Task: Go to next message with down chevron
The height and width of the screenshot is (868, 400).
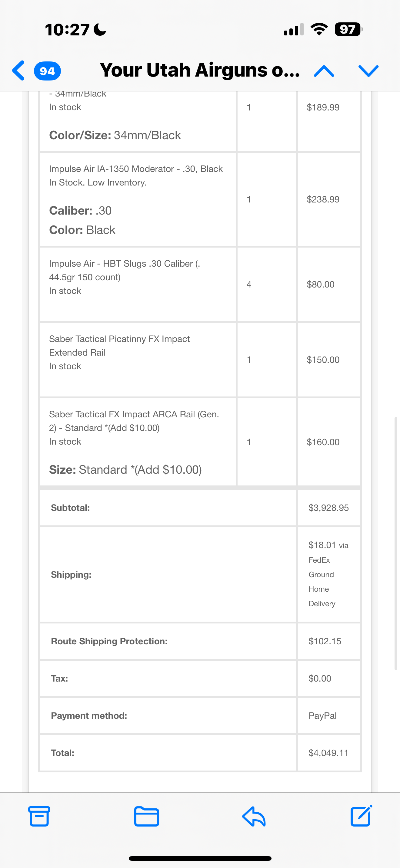Action: pos(368,71)
